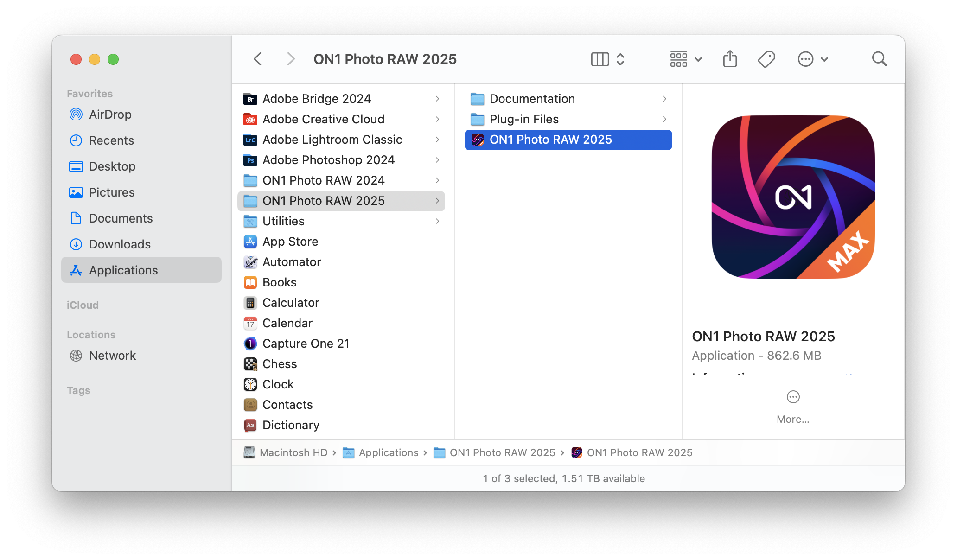
Task: Click the More ellipsis in preview pane
Action: point(793,397)
